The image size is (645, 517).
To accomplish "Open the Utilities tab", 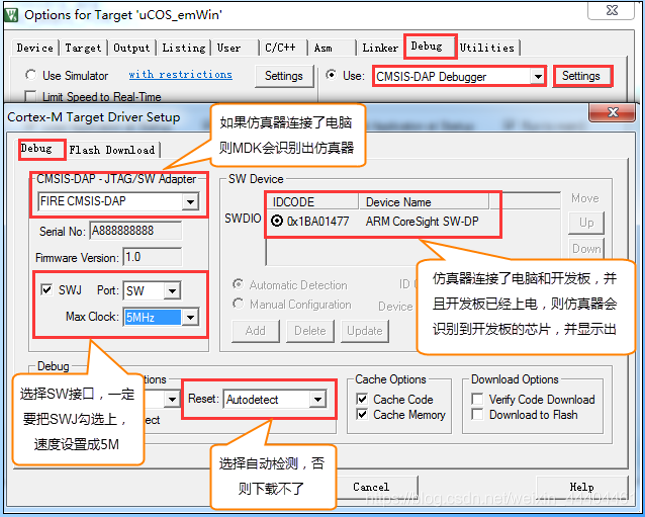I will click(487, 48).
